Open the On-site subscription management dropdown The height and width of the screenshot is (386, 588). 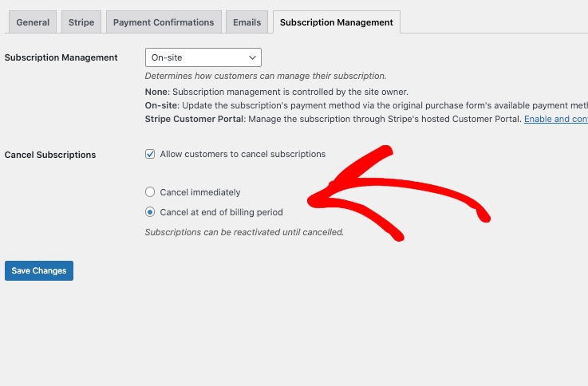coord(203,57)
